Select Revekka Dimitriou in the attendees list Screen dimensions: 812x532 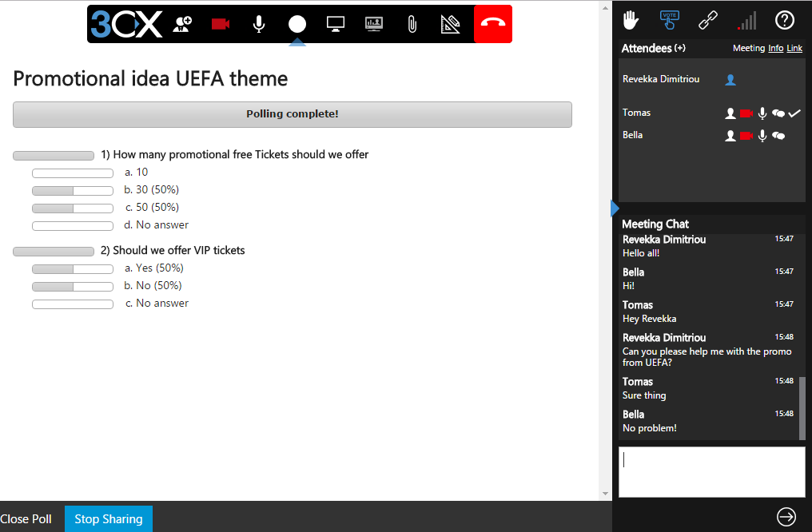(661, 78)
